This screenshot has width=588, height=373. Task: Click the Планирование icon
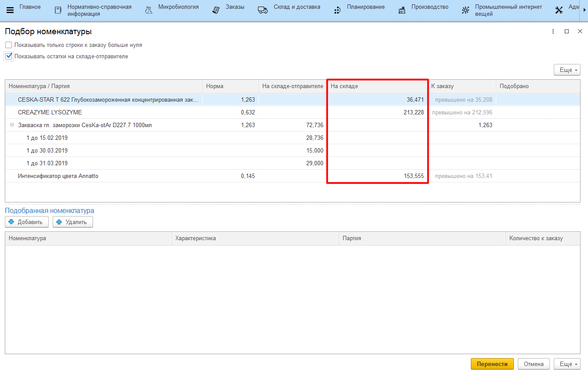point(337,10)
